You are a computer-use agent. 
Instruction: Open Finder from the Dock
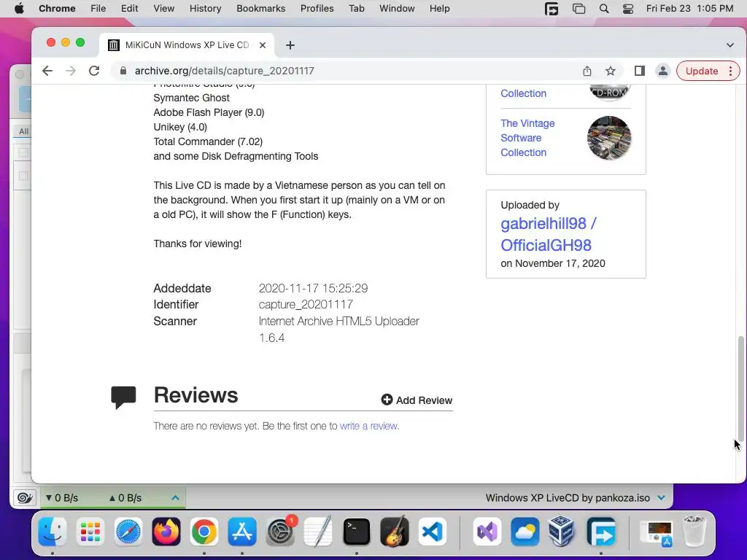click(53, 532)
